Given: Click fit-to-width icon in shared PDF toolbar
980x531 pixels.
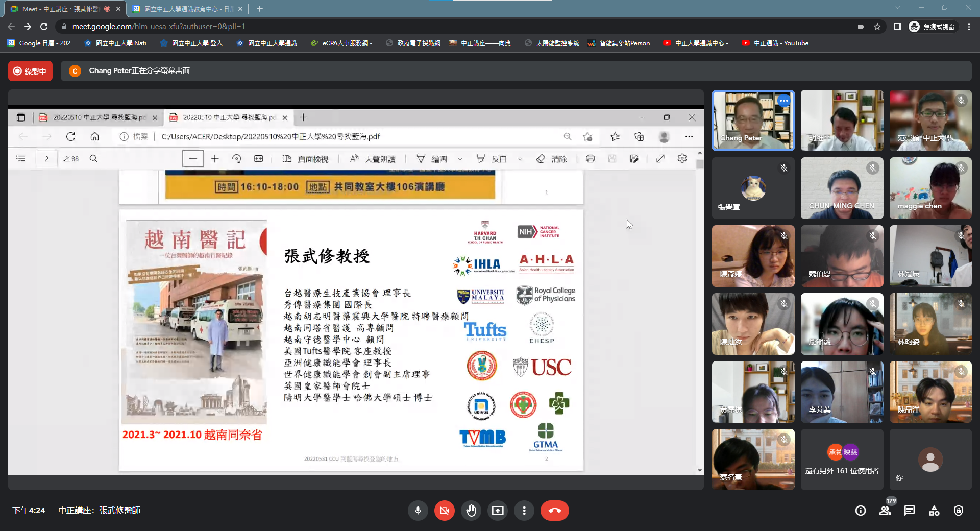Looking at the screenshot, I should (x=259, y=159).
